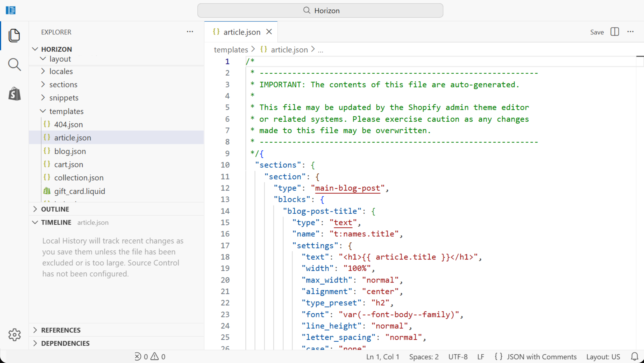644x363 pixels.
Task: Click the Horizon command search box
Action: pyautogui.click(x=320, y=10)
